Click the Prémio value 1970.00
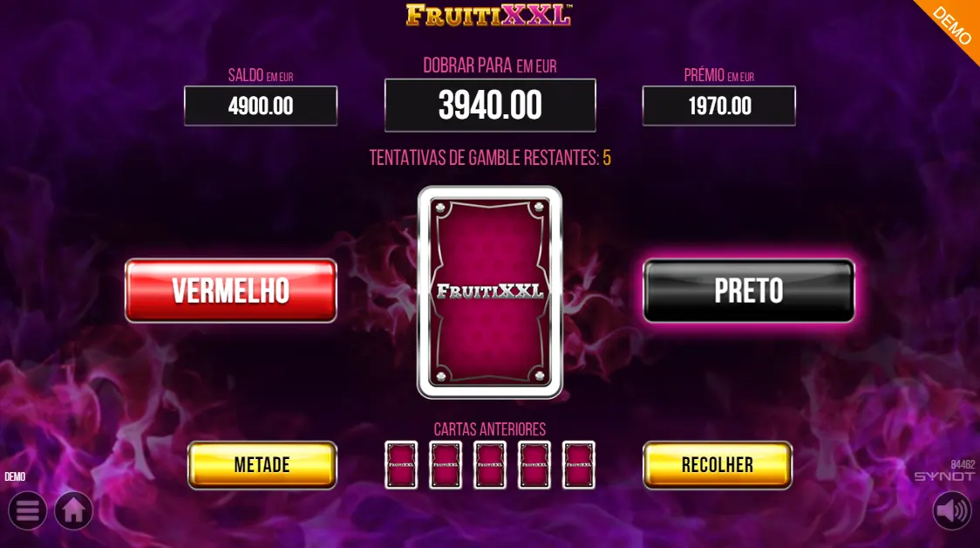The height and width of the screenshot is (548, 980). click(719, 106)
